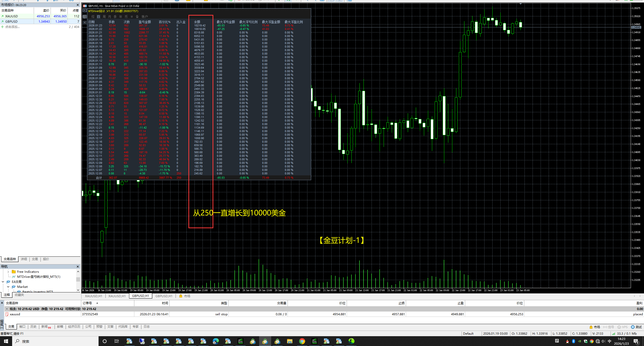Select the 周 weekly statistics toggle
Image resolution: width=644 pixels, height=346 pixels.
click(x=104, y=17)
